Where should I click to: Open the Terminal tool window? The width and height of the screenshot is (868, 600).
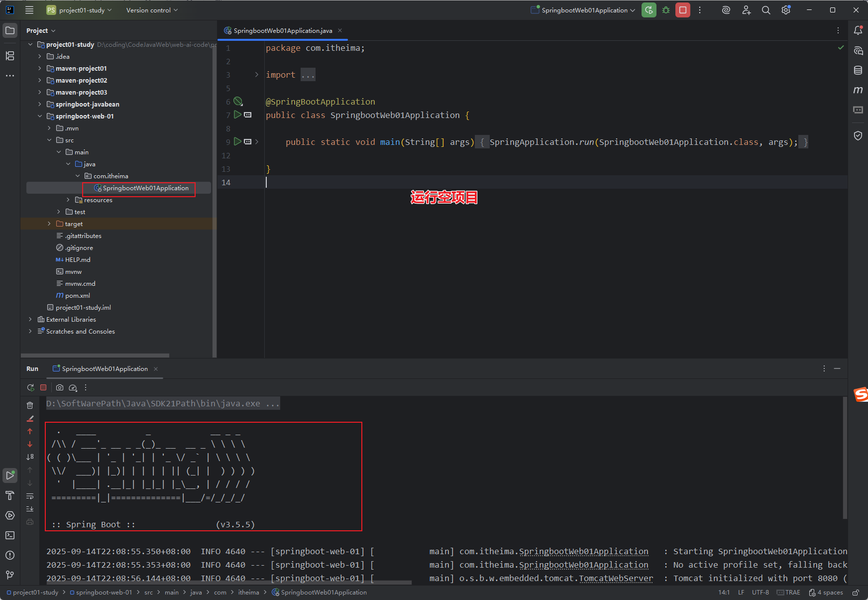click(x=10, y=535)
